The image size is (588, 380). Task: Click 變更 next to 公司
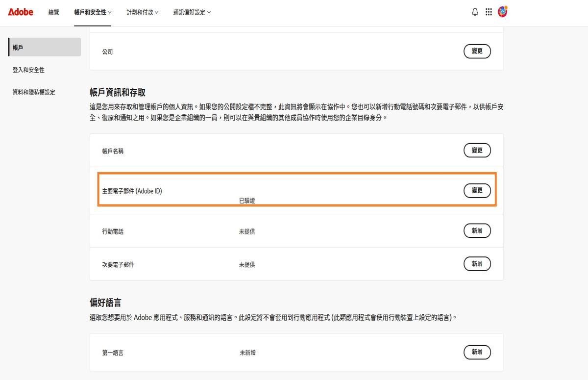coord(476,51)
